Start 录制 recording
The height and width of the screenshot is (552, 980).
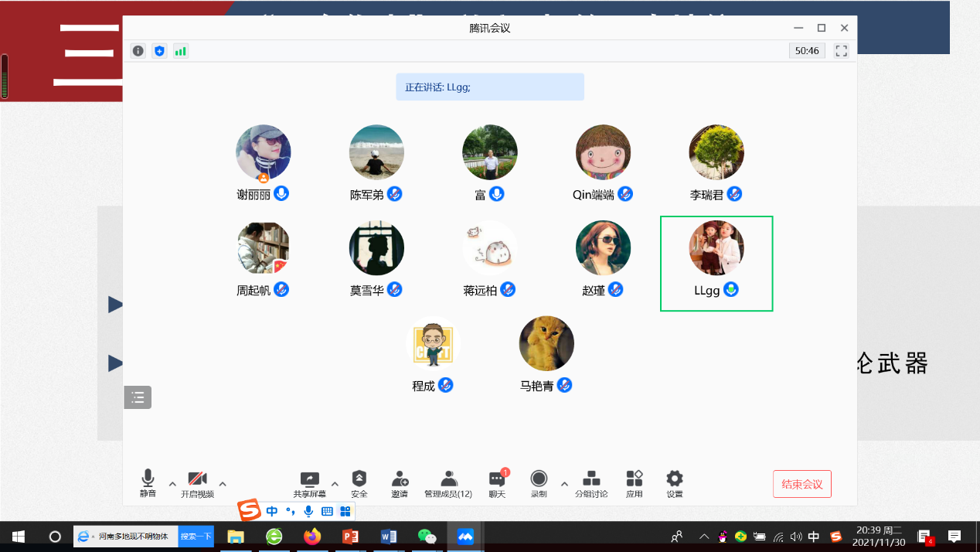539,485
